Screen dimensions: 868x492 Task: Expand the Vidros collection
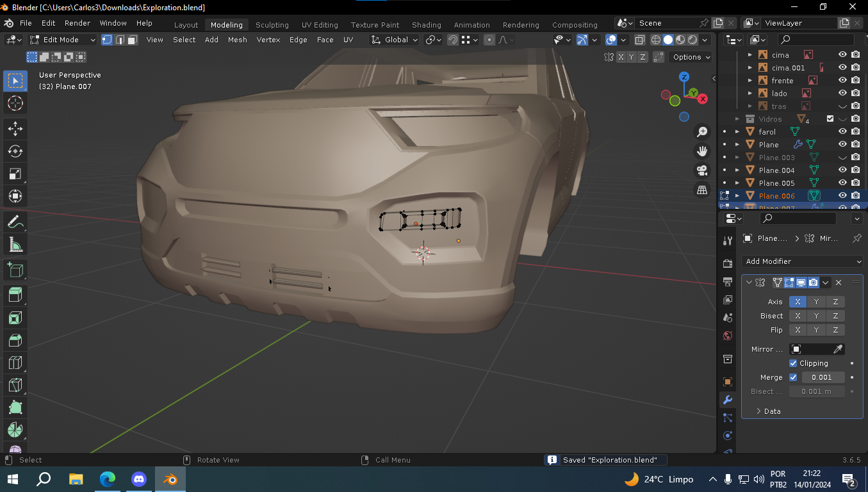[737, 119]
